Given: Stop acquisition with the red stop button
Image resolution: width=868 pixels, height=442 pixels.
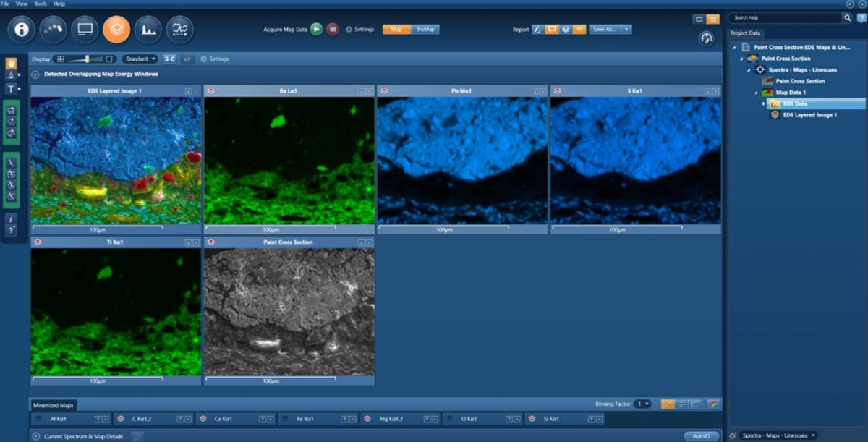Looking at the screenshot, I should 332,30.
